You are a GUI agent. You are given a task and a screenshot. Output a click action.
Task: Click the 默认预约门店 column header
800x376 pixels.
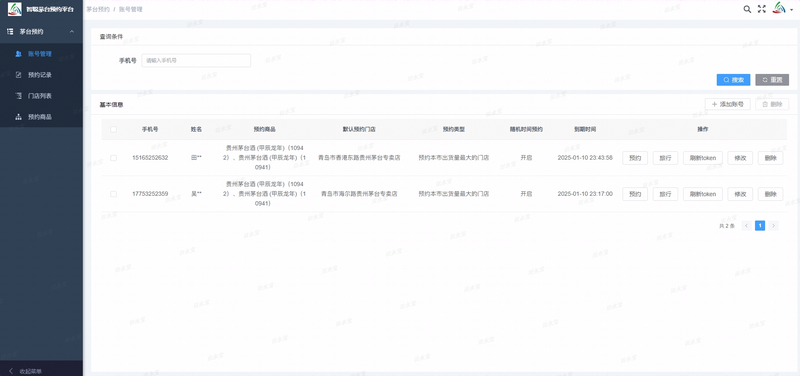coord(359,130)
